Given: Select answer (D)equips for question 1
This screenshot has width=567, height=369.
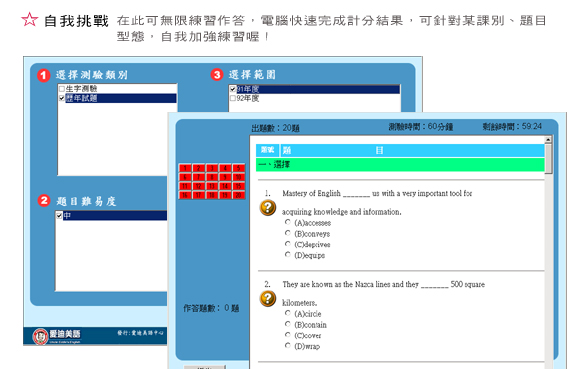Looking at the screenshot, I should point(288,254).
